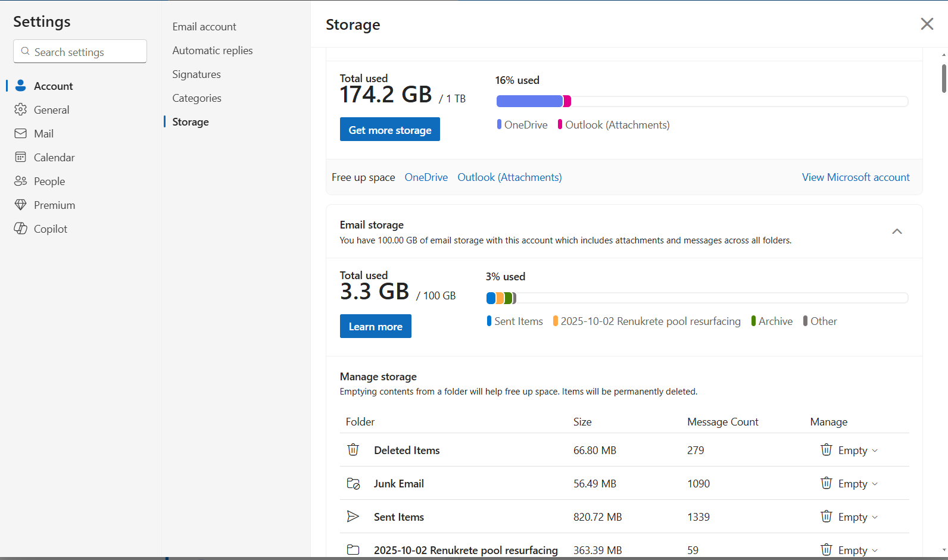Open Outlook (Attachments) free up space link
This screenshot has height=560, width=948.
tap(510, 177)
